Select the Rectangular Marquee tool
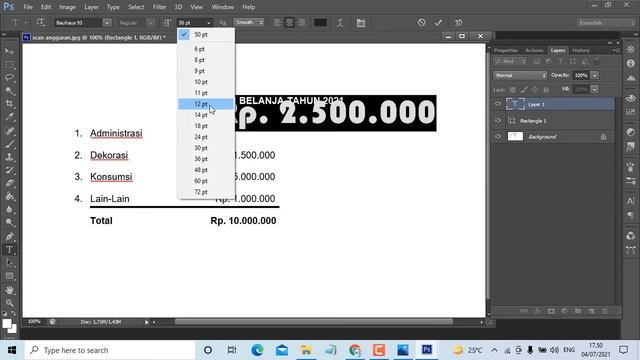Screen dimensions: 640x360 pos(9,64)
